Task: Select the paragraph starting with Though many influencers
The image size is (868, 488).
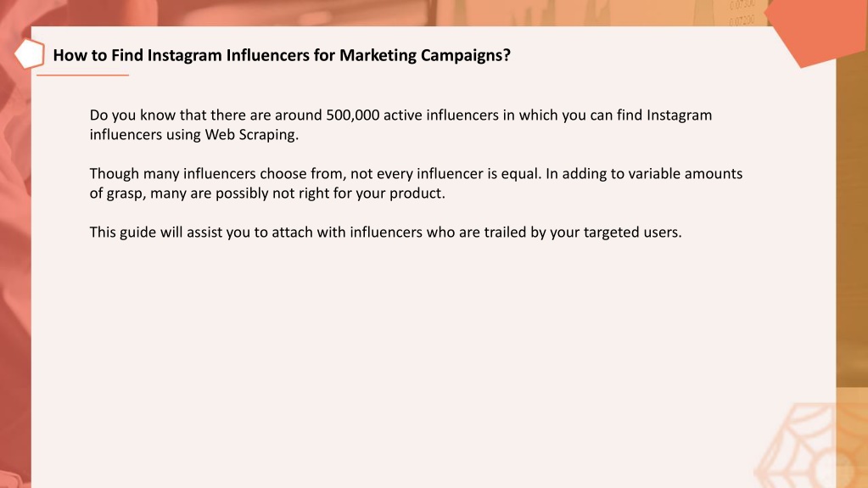Action: pyautogui.click(x=416, y=183)
